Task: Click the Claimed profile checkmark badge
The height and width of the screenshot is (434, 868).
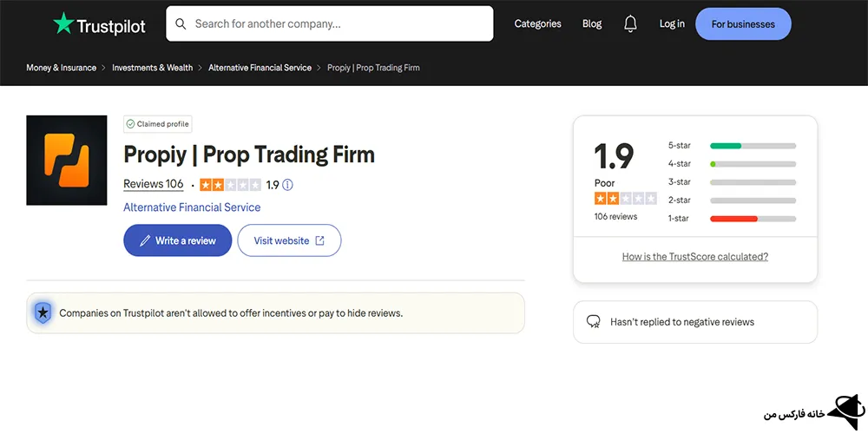Action: pos(130,124)
